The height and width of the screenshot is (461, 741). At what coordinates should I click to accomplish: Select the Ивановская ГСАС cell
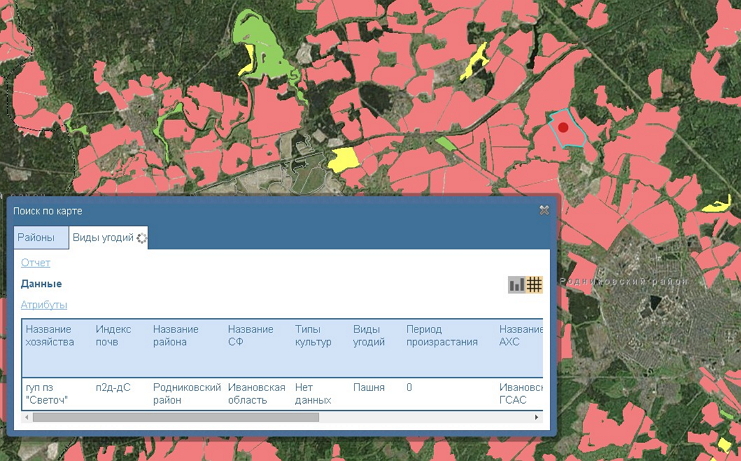point(519,394)
